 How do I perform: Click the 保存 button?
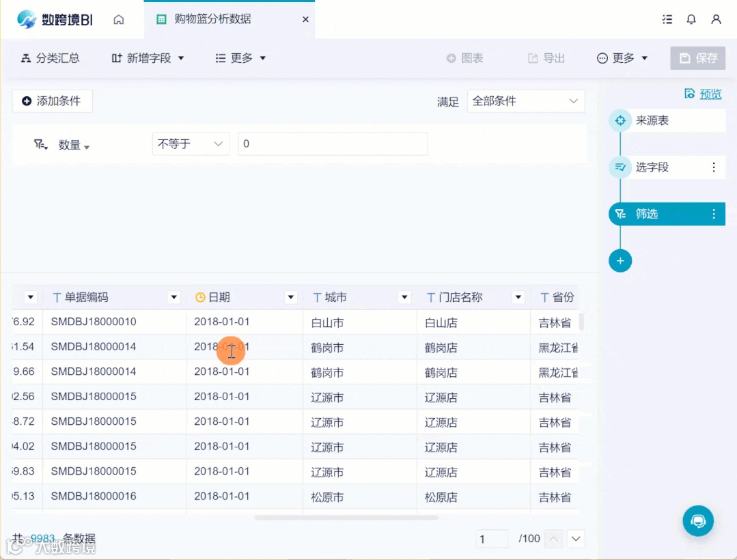[x=697, y=58]
